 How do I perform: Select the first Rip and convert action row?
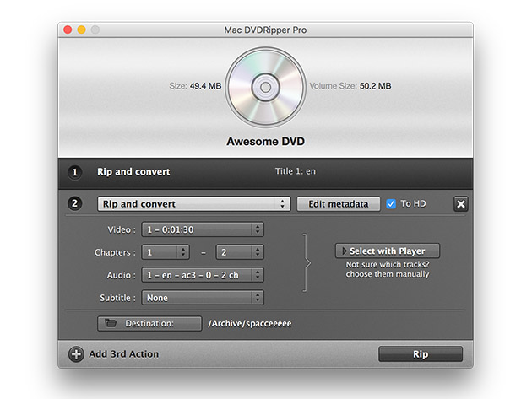266,173
